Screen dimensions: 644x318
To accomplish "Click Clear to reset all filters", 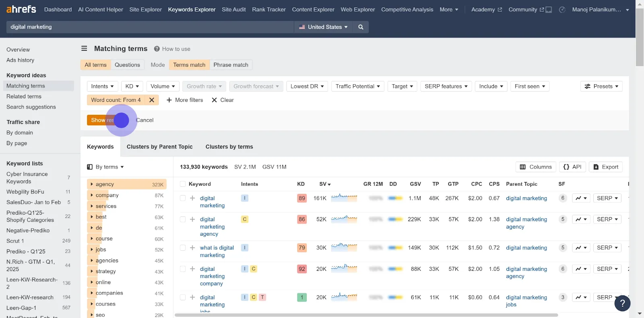I will (223, 100).
